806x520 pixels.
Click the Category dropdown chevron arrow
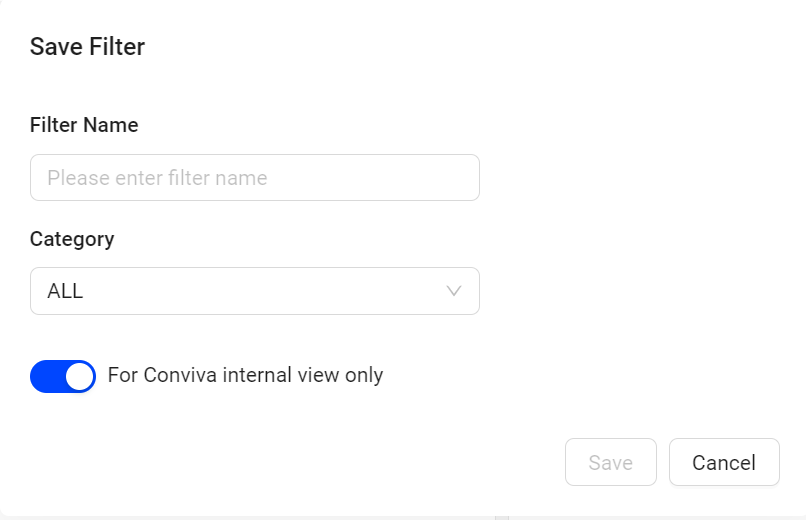453,291
